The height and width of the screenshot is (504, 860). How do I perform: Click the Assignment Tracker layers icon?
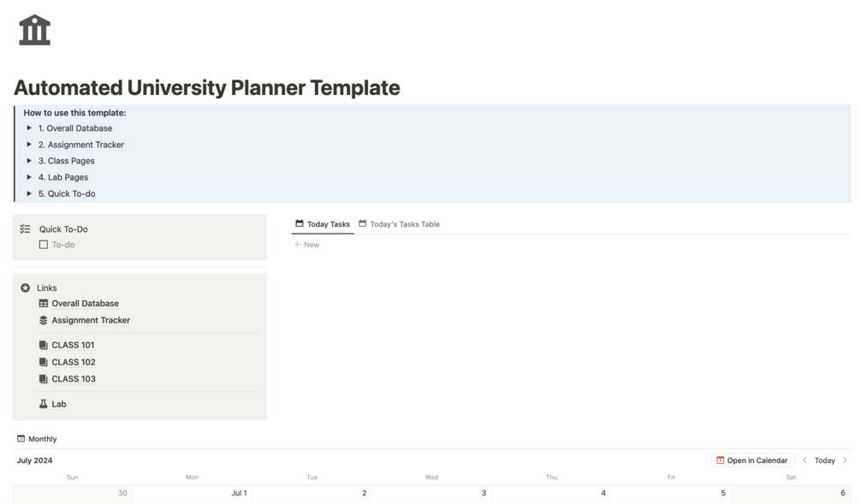pyautogui.click(x=44, y=320)
